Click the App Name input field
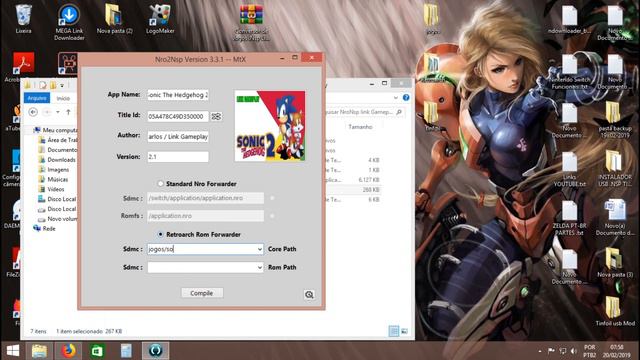The image size is (640, 360). click(178, 95)
